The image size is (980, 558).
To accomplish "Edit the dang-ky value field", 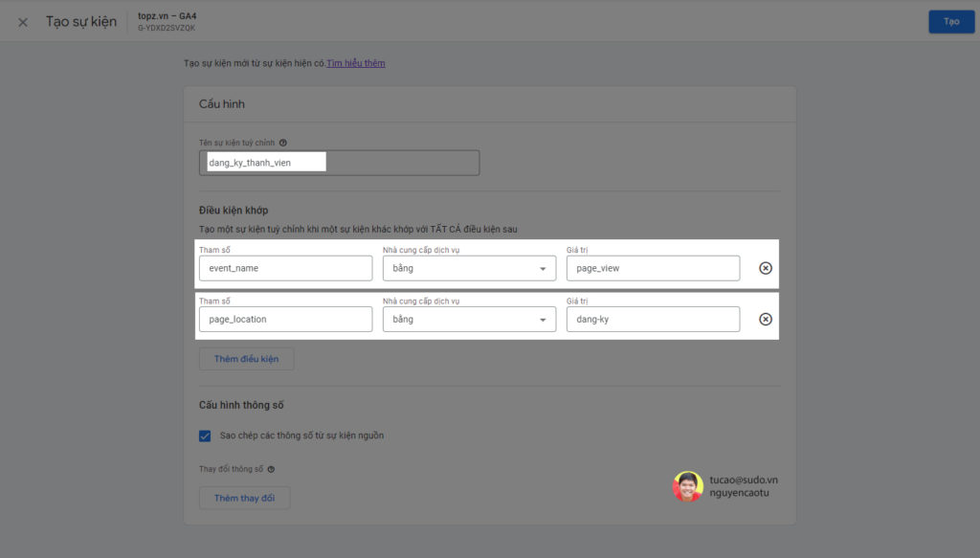I will (x=653, y=319).
